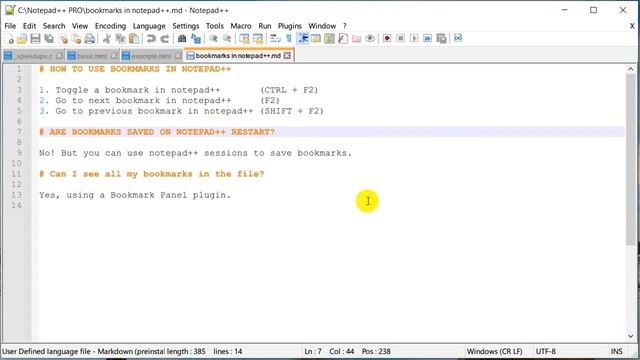Open user defined language dialog icon
The width and height of the screenshot is (640, 360).
(x=316, y=39)
